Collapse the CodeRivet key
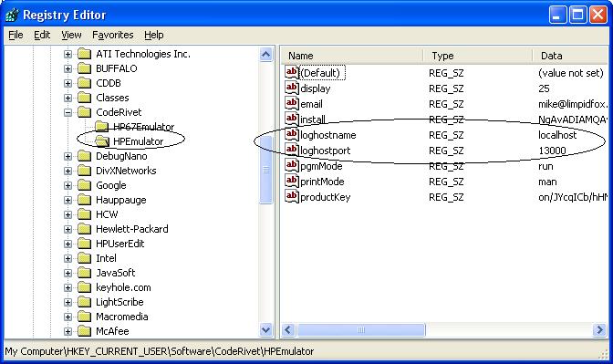Screen dimensions: 613x364 pyautogui.click(x=68, y=112)
